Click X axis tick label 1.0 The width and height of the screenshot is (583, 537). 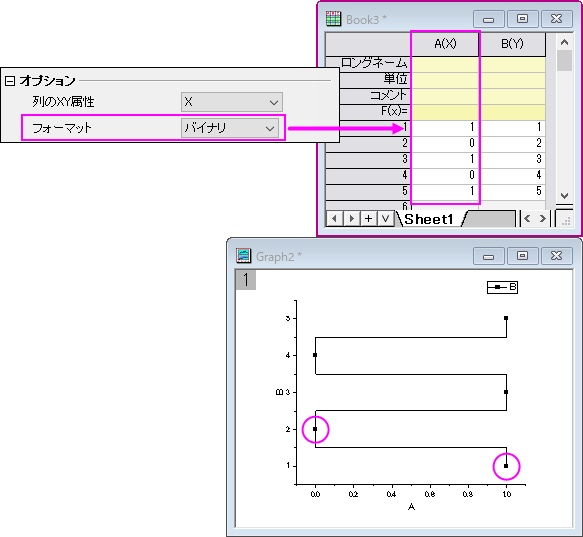tap(506, 494)
